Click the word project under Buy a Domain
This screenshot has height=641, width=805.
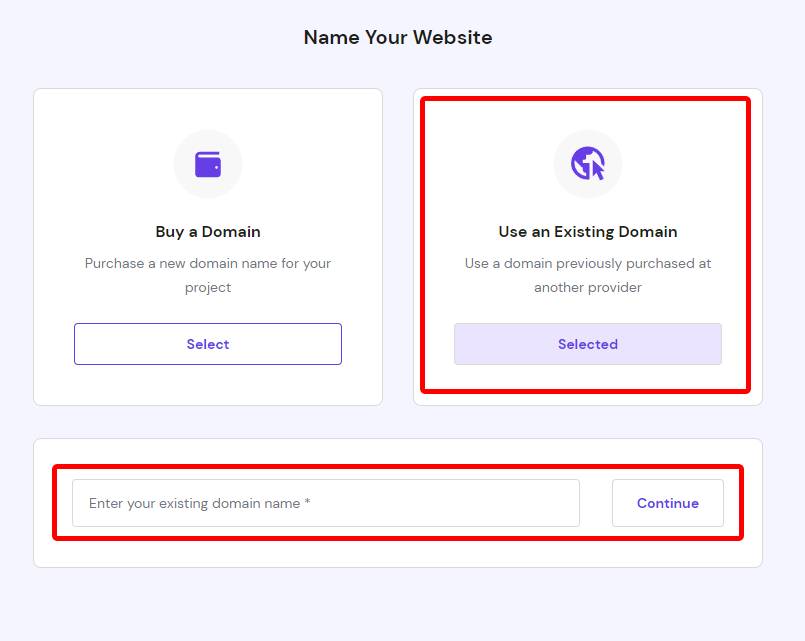(208, 287)
